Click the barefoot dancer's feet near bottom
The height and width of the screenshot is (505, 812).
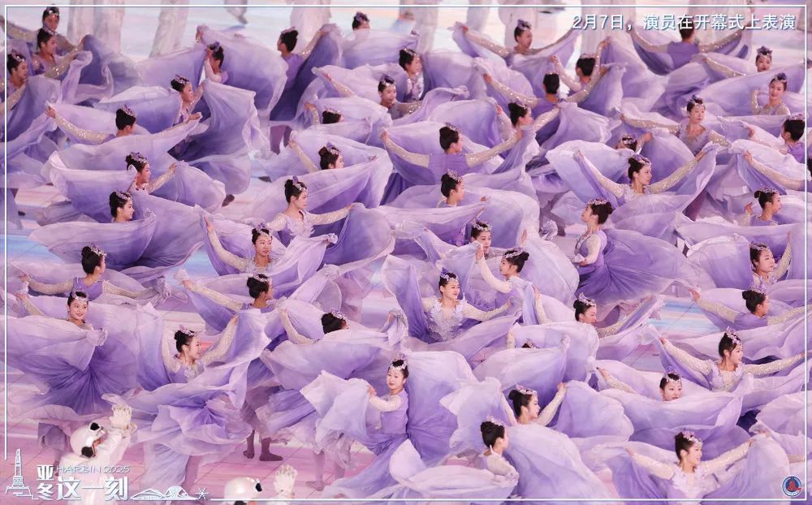tap(262, 454)
